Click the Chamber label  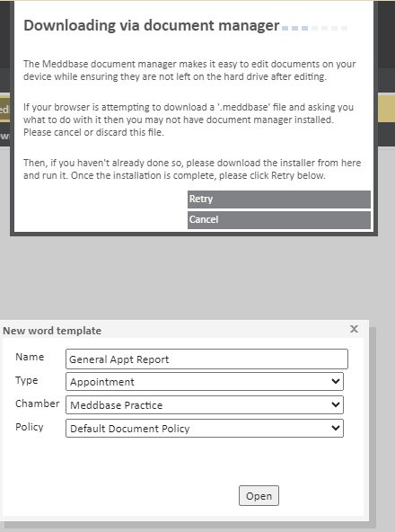(38, 403)
